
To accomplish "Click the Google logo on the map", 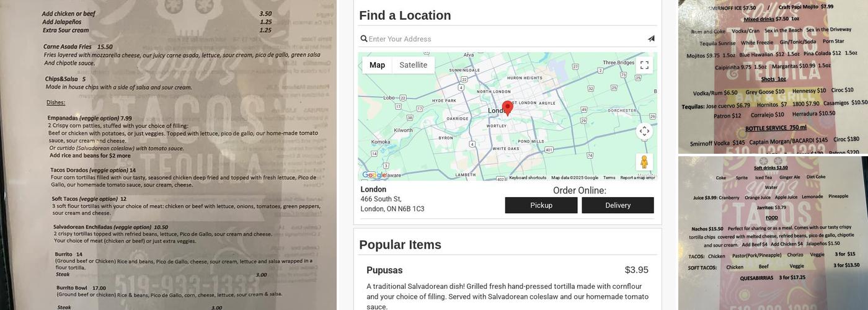I will click(x=374, y=175).
